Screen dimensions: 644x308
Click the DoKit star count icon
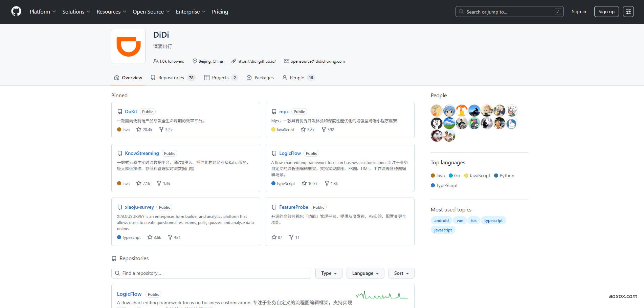click(139, 129)
